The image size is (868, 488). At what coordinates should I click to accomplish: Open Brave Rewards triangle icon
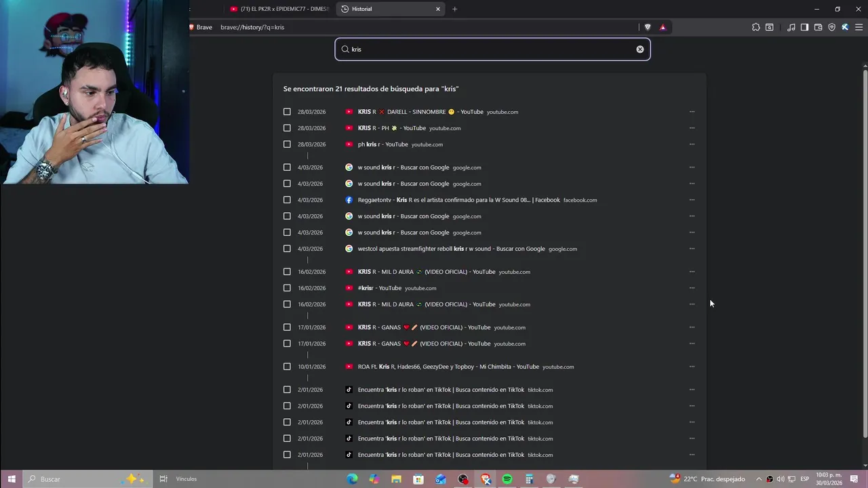pyautogui.click(x=663, y=27)
